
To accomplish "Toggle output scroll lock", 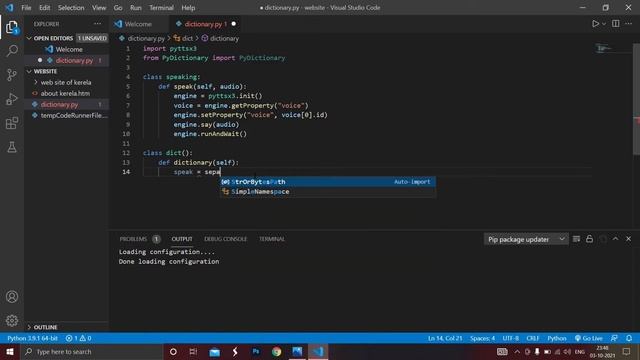I will 589,239.
